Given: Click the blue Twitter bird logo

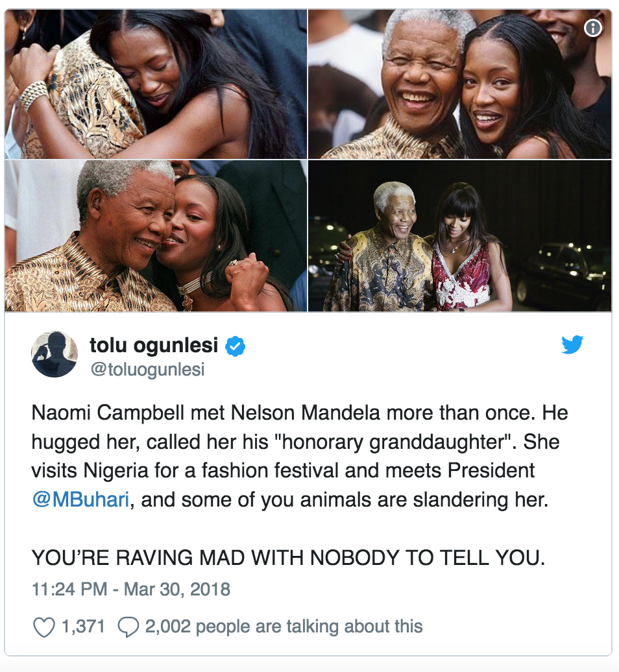Looking at the screenshot, I should point(572,345).
